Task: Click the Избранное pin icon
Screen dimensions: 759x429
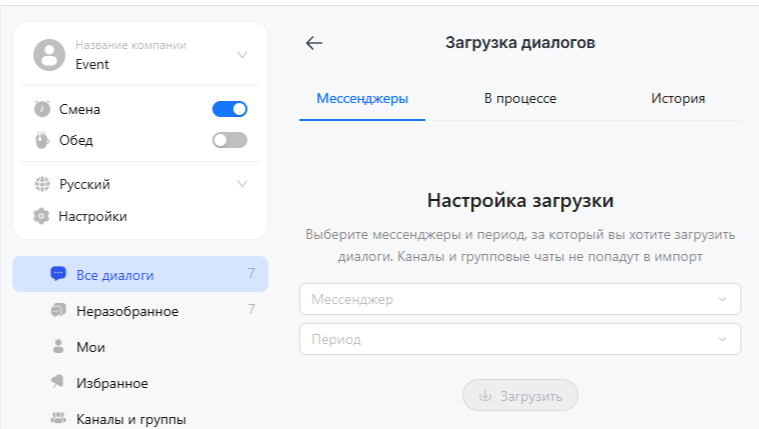Action: 58,383
